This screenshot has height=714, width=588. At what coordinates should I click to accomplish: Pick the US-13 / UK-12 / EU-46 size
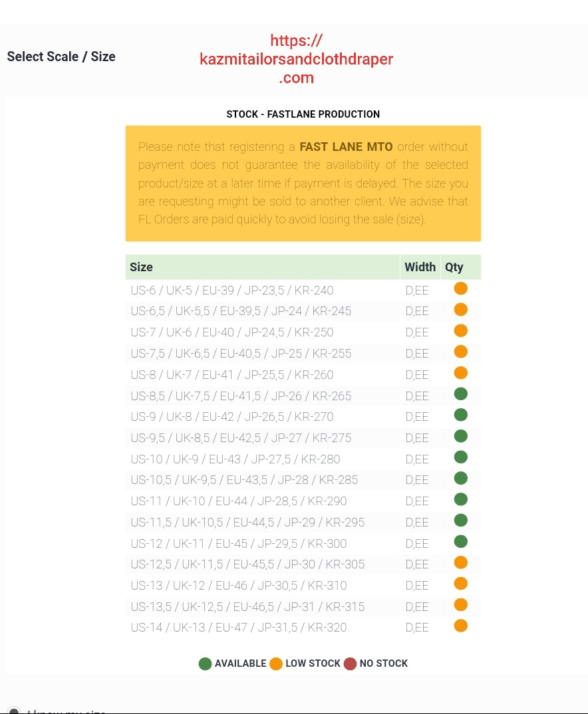click(x=238, y=586)
